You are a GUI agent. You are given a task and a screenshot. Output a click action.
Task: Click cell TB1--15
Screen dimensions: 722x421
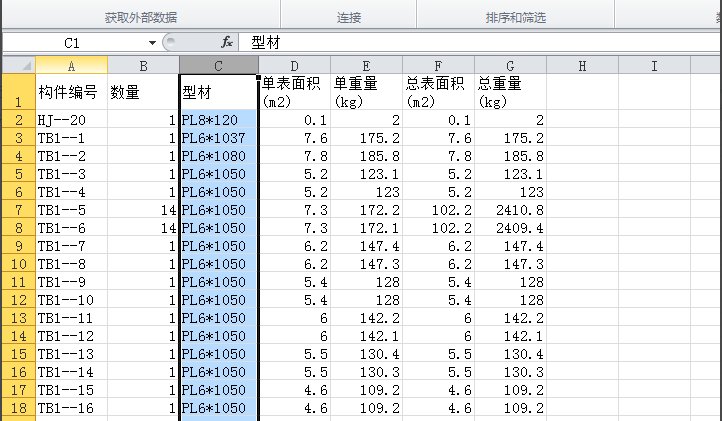click(71, 390)
